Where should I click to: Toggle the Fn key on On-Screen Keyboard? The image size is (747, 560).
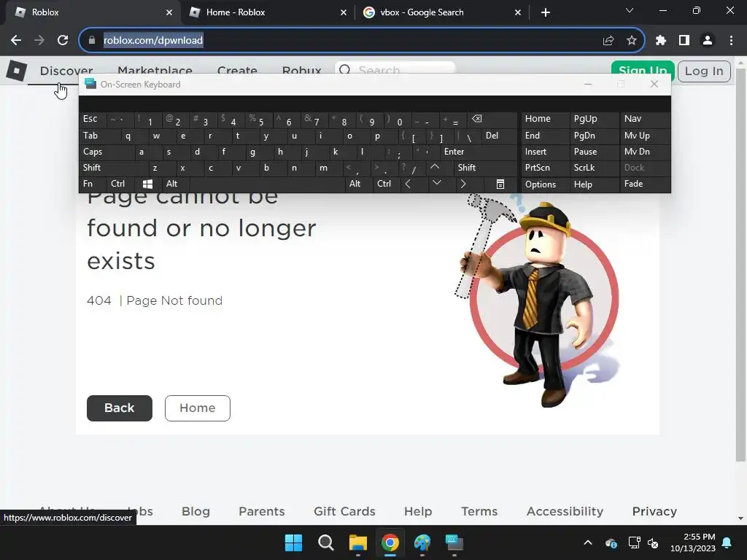[93, 184]
